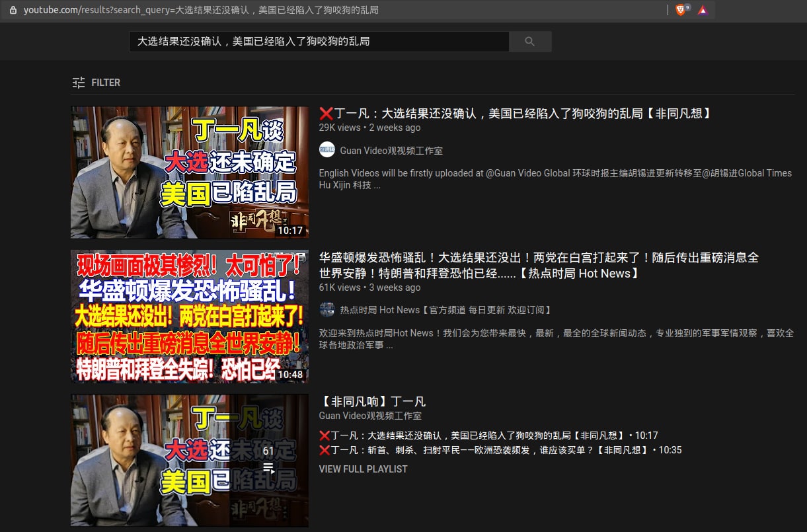807x532 pixels.
Task: Click the 热点时局 Hot News channel avatar
Action: [327, 309]
